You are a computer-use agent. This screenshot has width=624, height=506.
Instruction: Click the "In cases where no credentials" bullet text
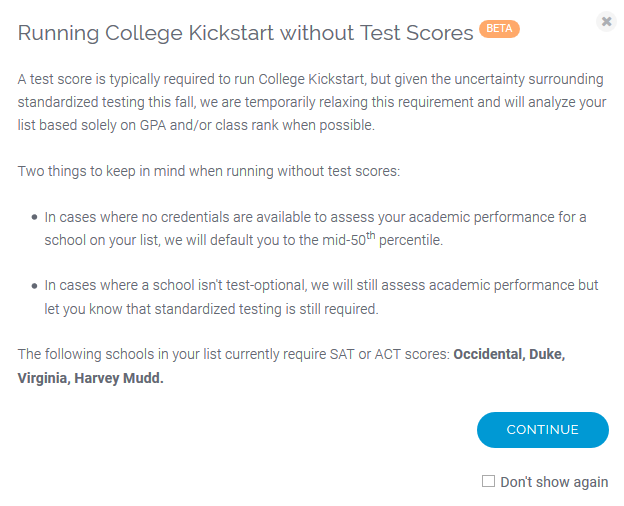point(315,229)
